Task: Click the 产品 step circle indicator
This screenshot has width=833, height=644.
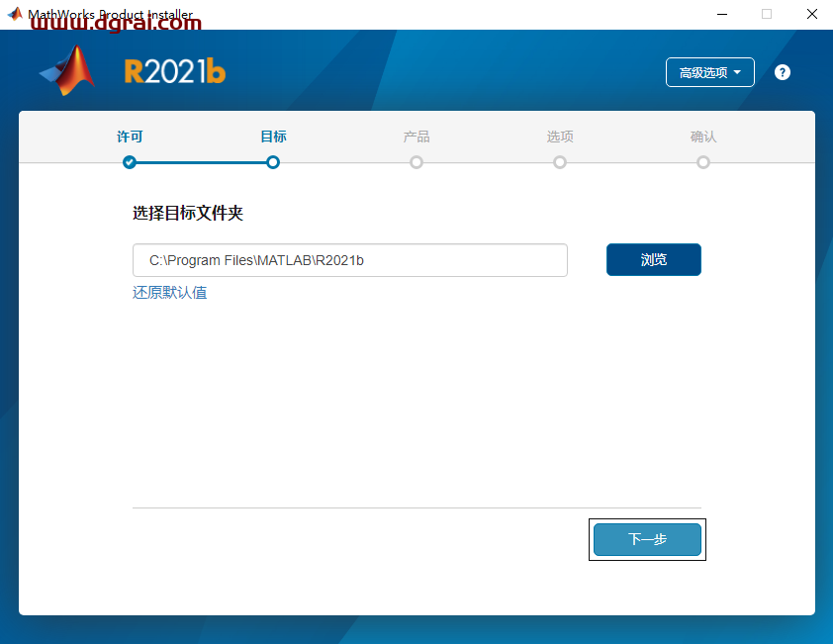Action: tap(416, 162)
